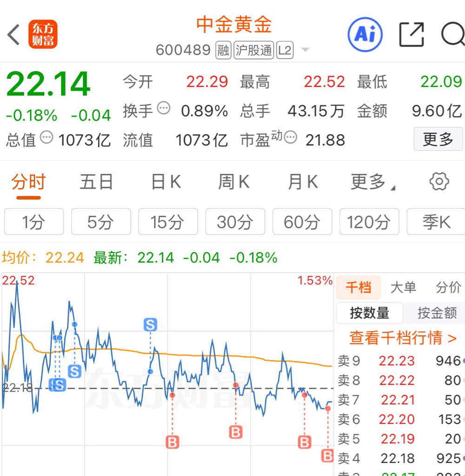
Task: Tap the back arrow icon
Action: [13, 34]
